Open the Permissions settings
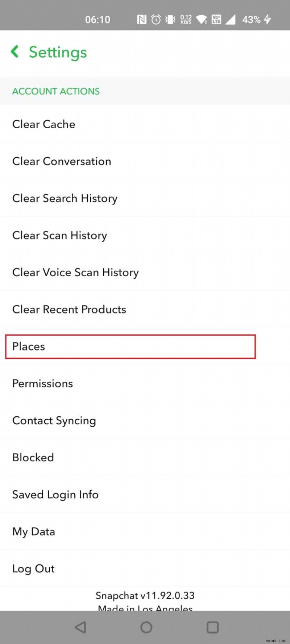Screen dimensions: 290x644 43,383
